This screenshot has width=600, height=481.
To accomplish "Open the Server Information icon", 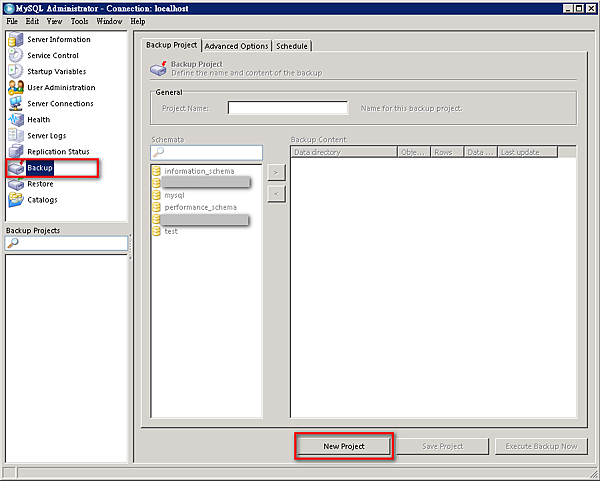I will (x=16, y=39).
